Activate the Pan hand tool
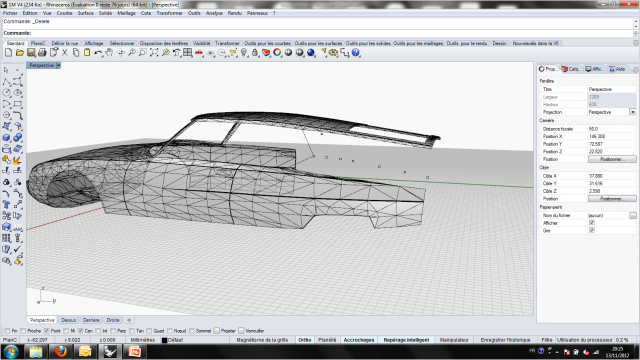This screenshot has height=360, width=640. [109, 53]
